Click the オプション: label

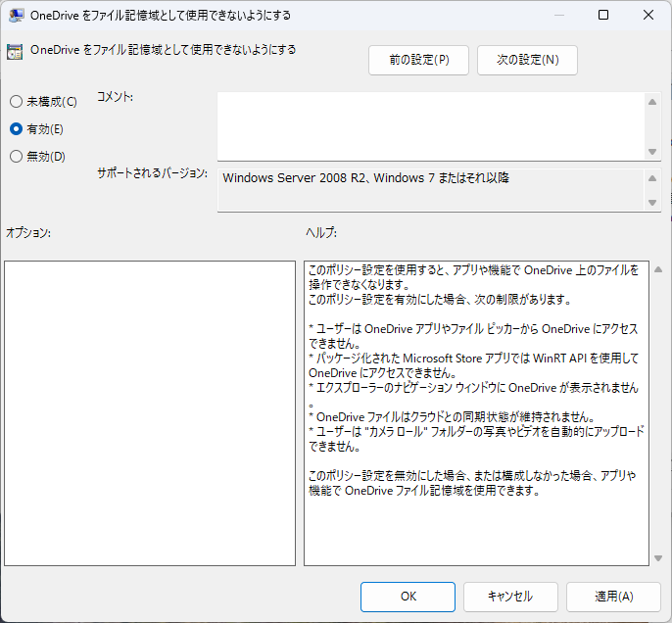[x=28, y=233]
